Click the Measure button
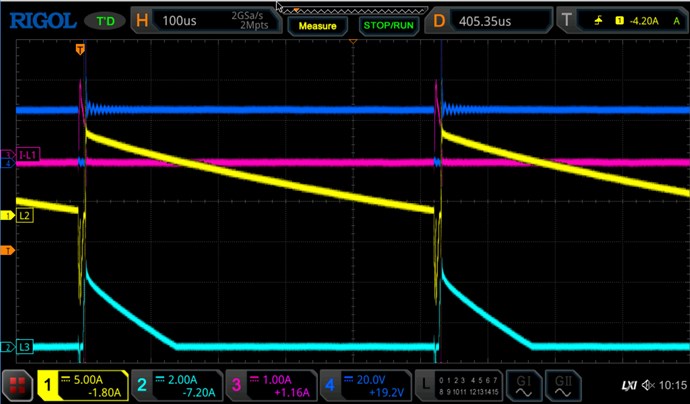The width and height of the screenshot is (690, 404). click(317, 26)
